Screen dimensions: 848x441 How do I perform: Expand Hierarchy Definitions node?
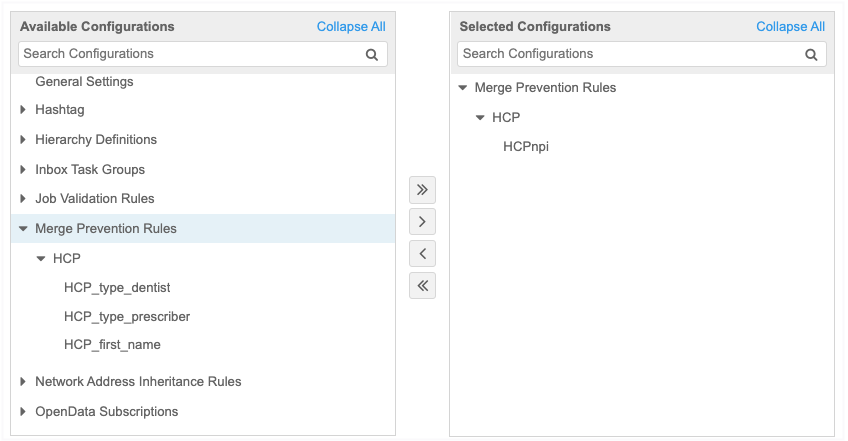tap(23, 140)
